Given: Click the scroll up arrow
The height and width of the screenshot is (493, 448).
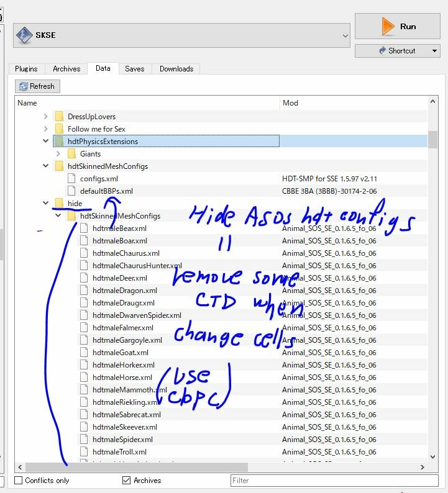Looking at the screenshot, I should 432,101.
